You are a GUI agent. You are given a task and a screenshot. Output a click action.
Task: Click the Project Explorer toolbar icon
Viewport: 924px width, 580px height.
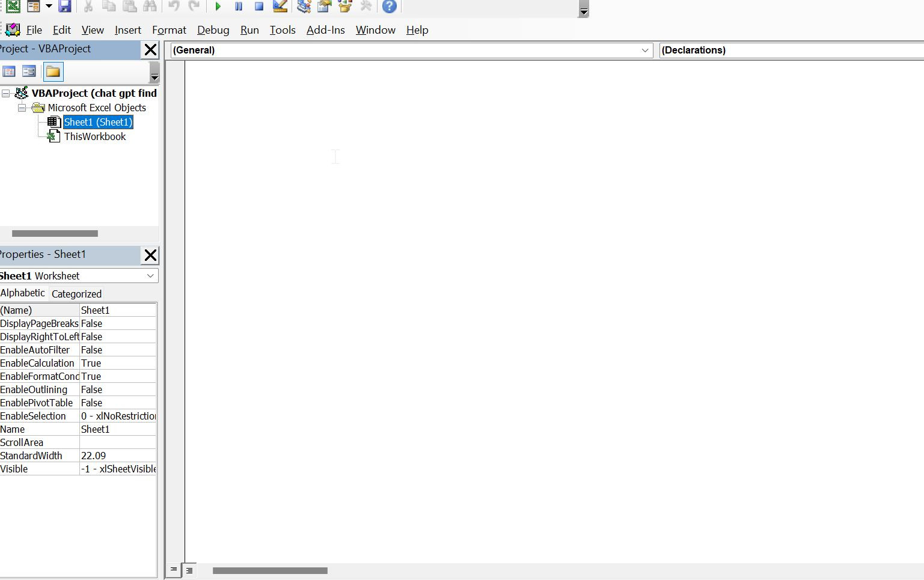point(304,7)
